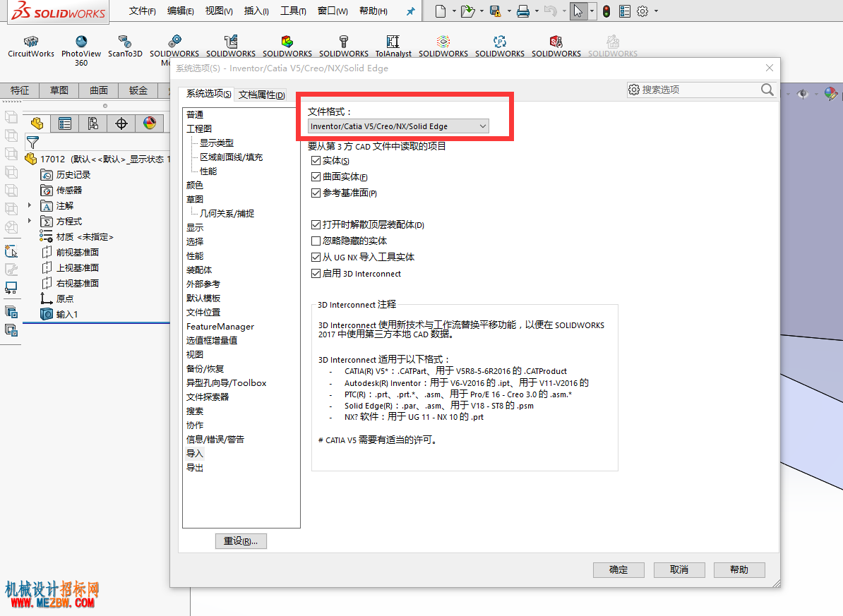
Task: Enable 忽略隐藏的实体 checkbox
Action: pyautogui.click(x=316, y=241)
